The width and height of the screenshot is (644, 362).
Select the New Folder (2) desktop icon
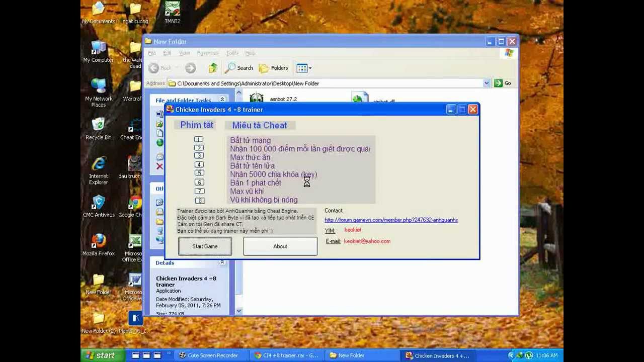[x=99, y=323]
